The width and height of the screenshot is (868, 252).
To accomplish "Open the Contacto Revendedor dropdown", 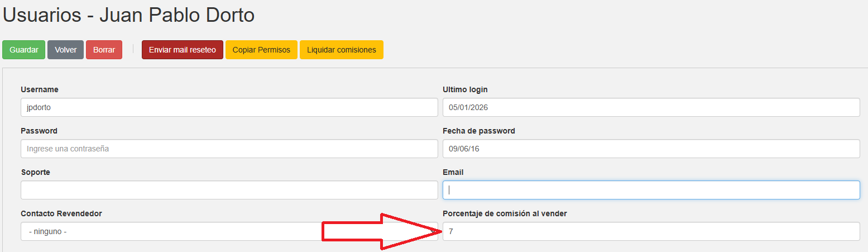I will click(x=167, y=231).
